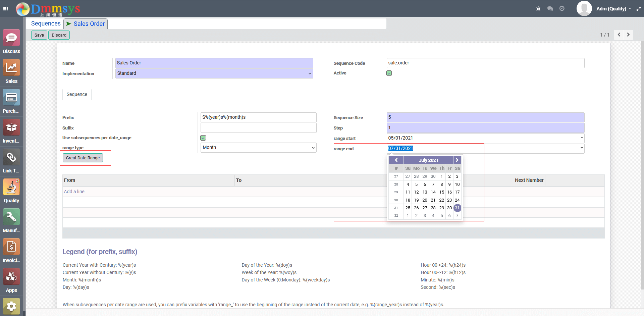Click Creat Date Range button
This screenshot has width=644, height=316.
click(x=83, y=158)
